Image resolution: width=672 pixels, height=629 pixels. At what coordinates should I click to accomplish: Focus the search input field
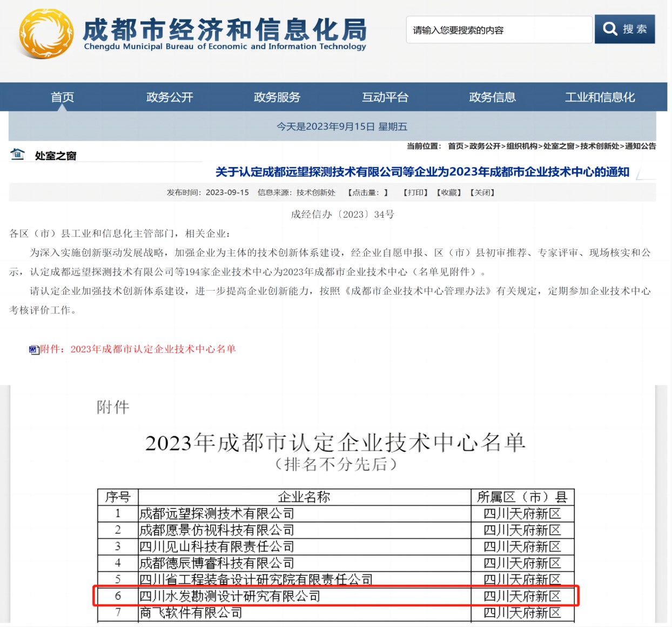(x=499, y=30)
